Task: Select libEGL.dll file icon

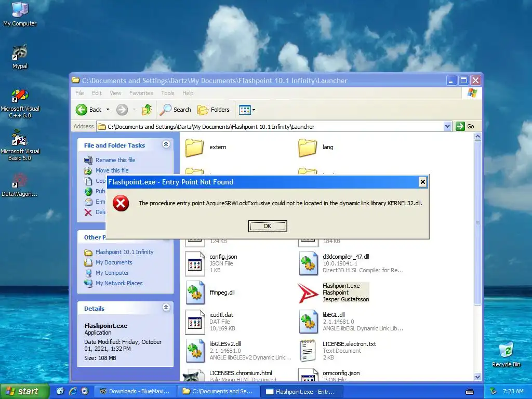Action: coord(308,321)
